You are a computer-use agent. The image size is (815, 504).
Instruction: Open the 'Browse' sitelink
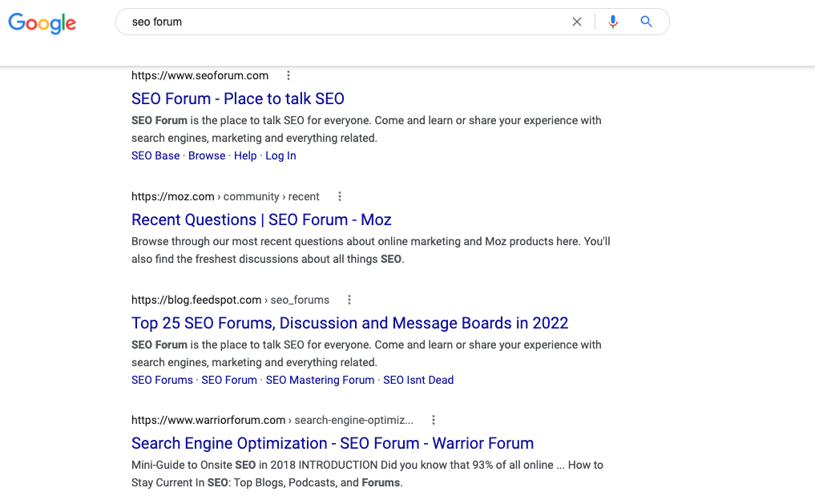pos(207,156)
